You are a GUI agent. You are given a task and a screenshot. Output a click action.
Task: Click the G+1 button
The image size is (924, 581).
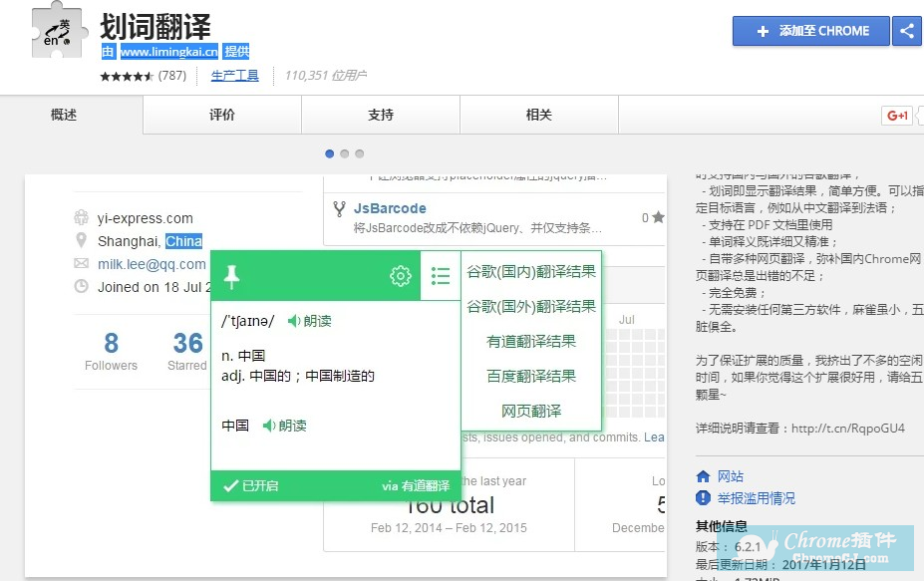click(x=897, y=116)
